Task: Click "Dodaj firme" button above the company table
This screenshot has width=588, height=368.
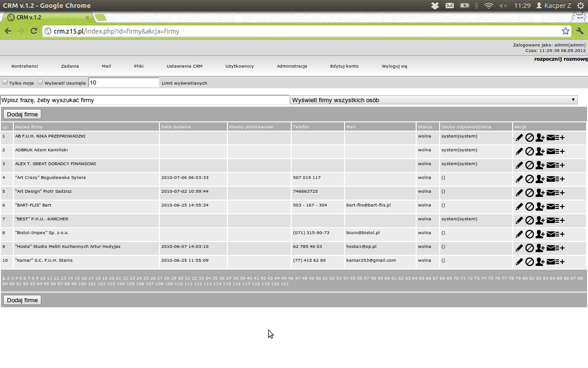Action: pos(22,114)
